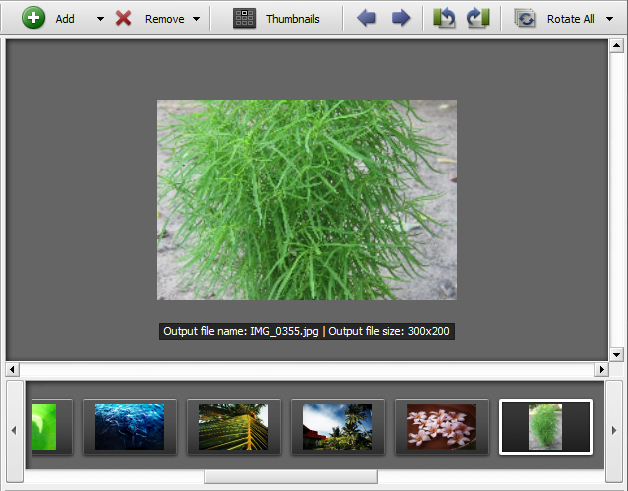The height and width of the screenshot is (491, 628).
Task: Select the green shrub thumbnail
Action: click(x=546, y=427)
